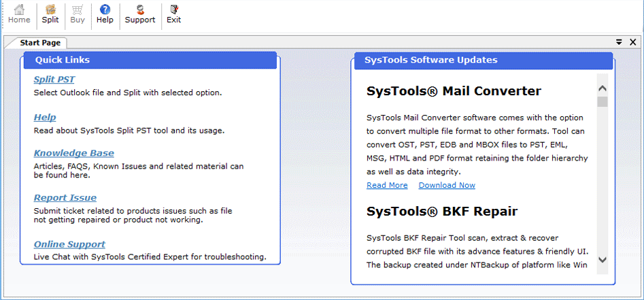Click the updates panel scroll down arrow
The height and width of the screenshot is (300, 644).
tap(603, 260)
